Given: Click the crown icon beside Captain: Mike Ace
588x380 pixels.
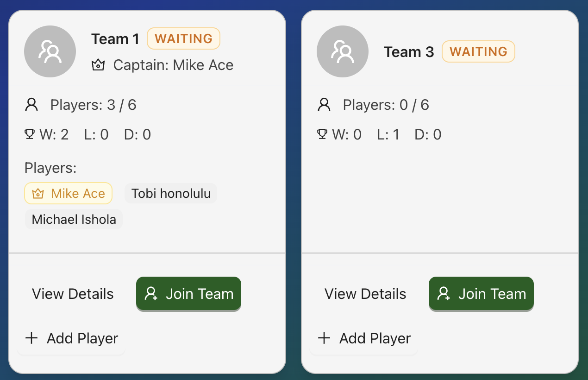Looking at the screenshot, I should (x=98, y=65).
